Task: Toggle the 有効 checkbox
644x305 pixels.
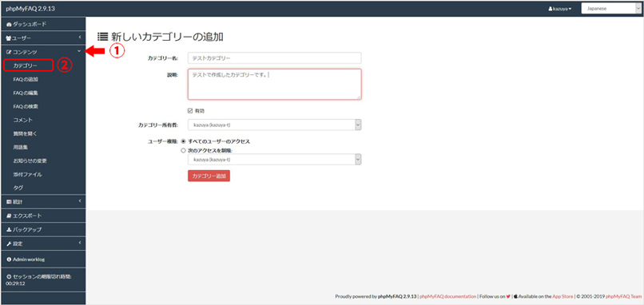Action: pyautogui.click(x=190, y=111)
